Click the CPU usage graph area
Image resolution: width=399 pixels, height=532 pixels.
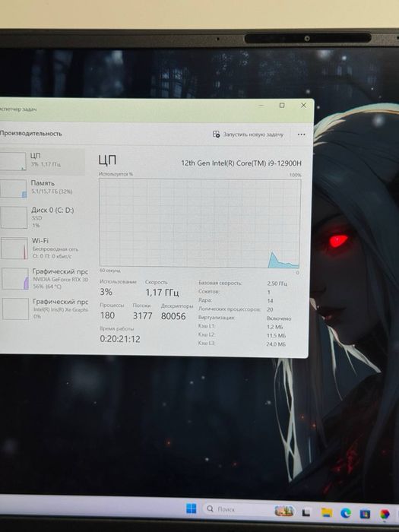click(x=199, y=223)
